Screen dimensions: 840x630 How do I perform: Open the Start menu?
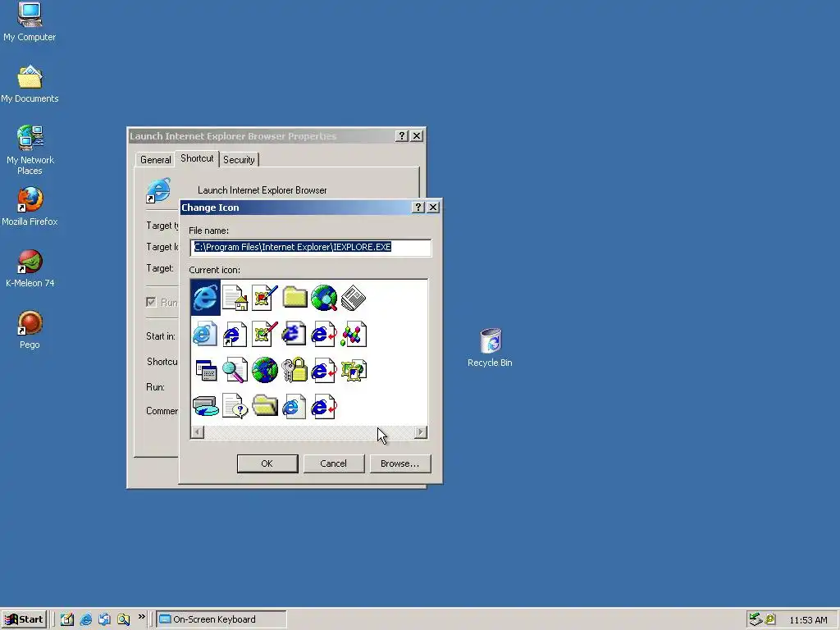[24, 619]
